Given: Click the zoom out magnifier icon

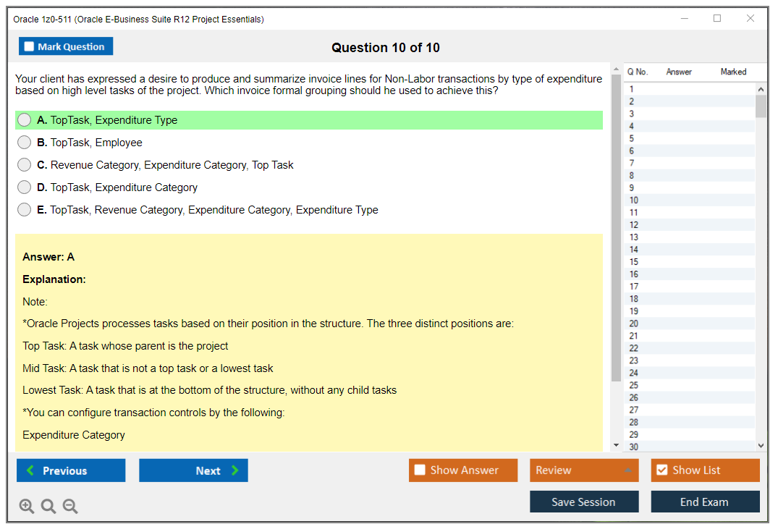Looking at the screenshot, I should point(70,507).
